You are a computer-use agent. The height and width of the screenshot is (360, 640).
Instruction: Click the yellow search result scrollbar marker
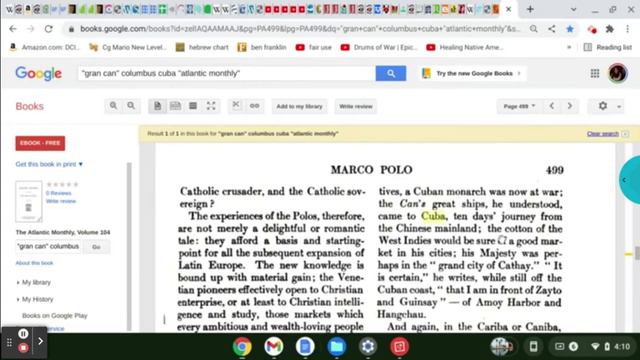tap(629, 254)
